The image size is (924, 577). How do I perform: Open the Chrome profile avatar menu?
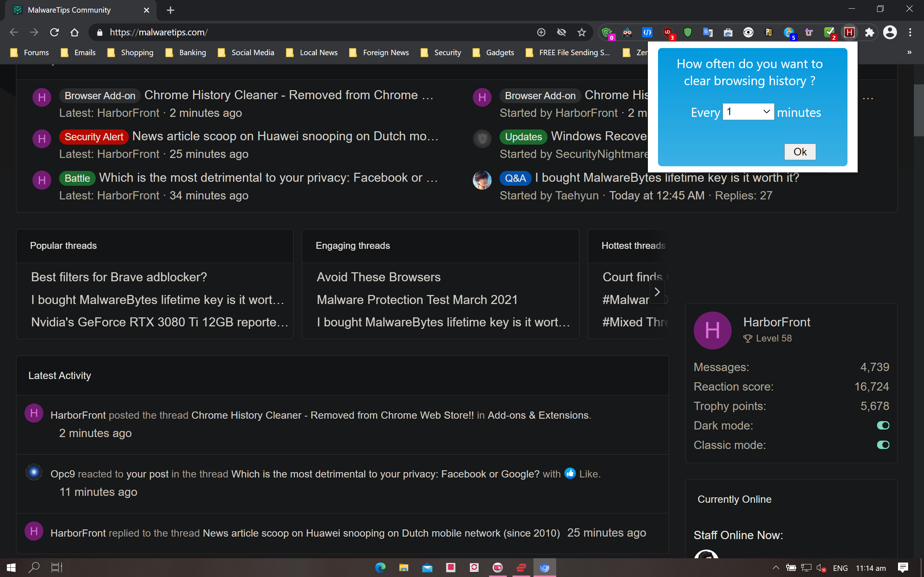[x=890, y=32]
